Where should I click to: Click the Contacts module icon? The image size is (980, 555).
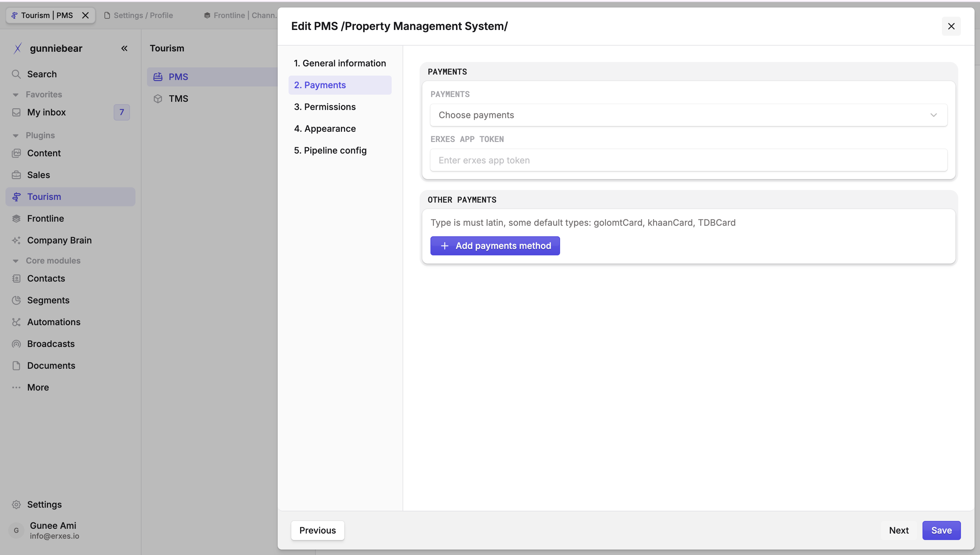(x=16, y=278)
